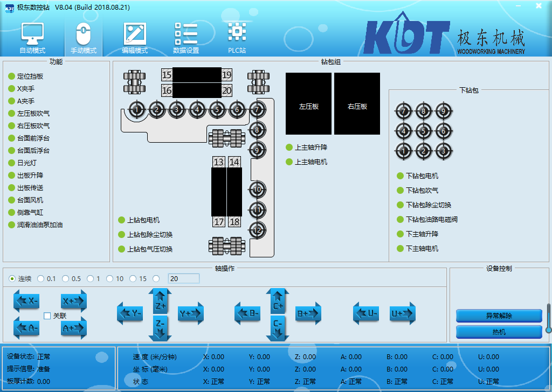
Task: Click upper drill spindle number 12
Action: [x=257, y=230]
